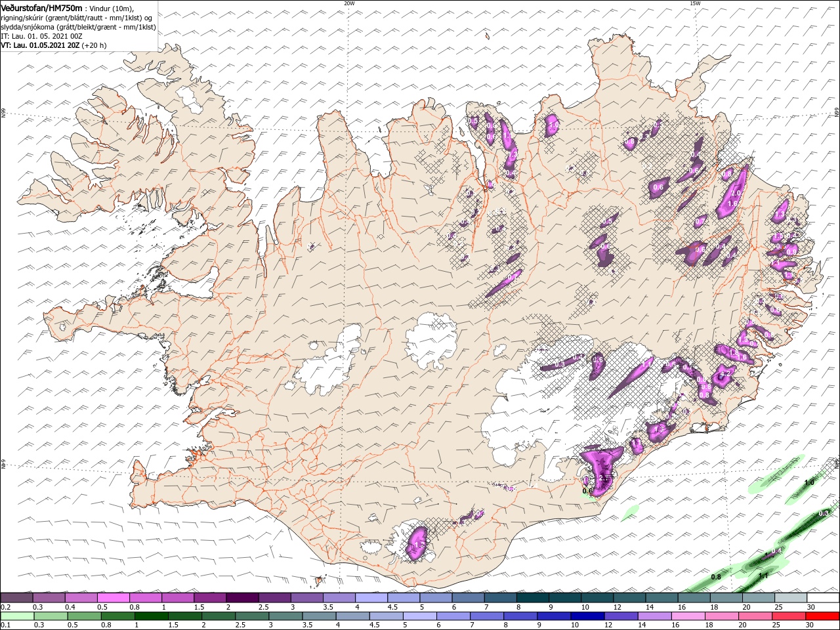
Task: Click the '0.2' label in the snow legend row
Action: (5, 607)
